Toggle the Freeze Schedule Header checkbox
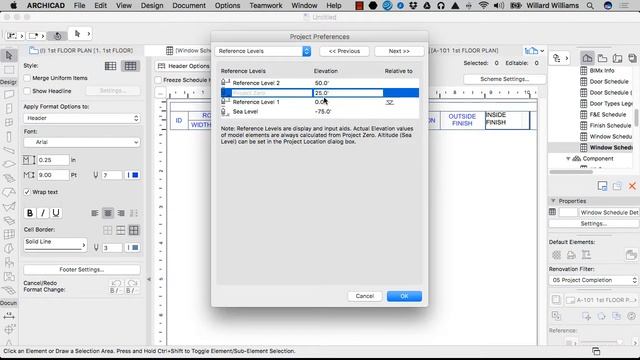640x360 pixels. [158, 80]
